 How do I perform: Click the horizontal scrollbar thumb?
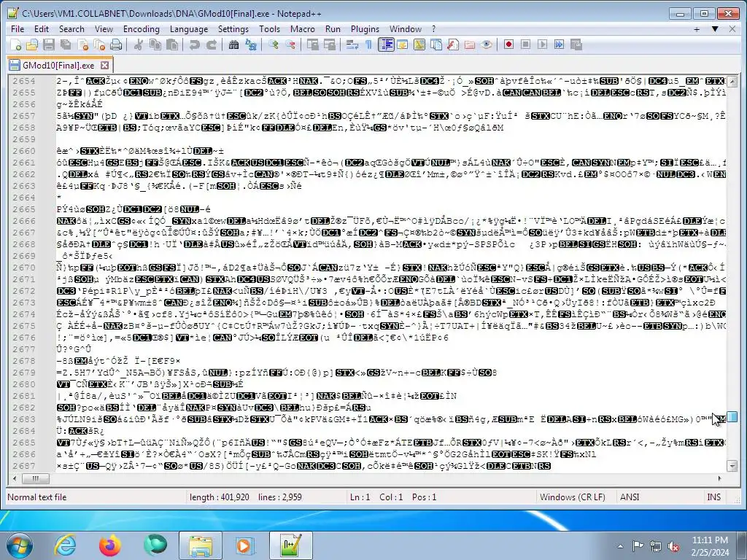[x=35, y=478]
